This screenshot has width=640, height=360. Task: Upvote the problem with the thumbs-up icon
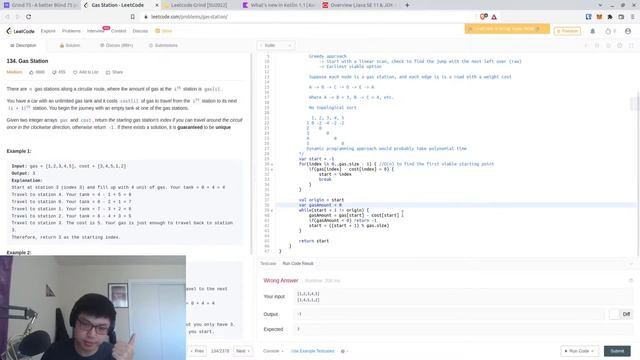pos(31,72)
